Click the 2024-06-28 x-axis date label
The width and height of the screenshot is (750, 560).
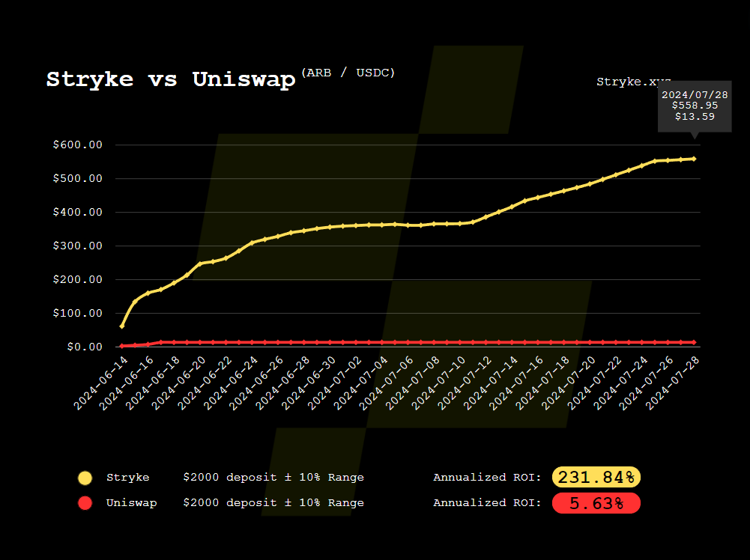(x=282, y=383)
